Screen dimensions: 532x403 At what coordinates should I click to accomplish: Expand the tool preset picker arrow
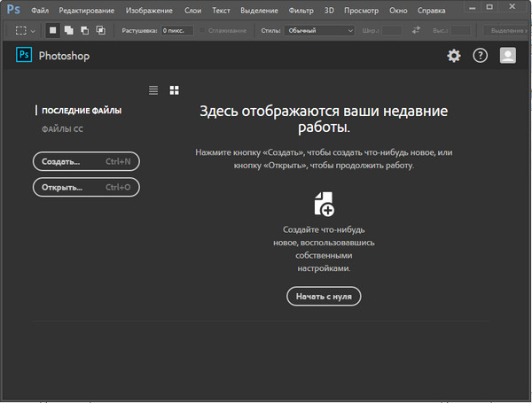tap(34, 30)
